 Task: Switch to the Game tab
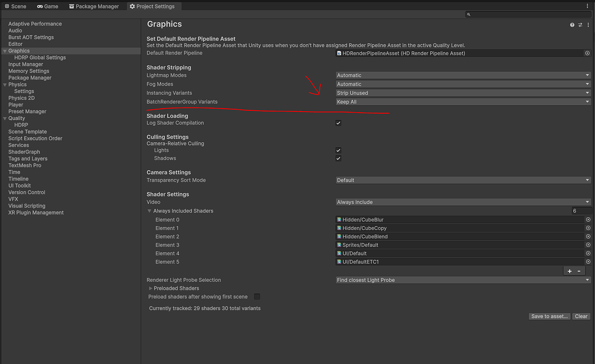47,6
